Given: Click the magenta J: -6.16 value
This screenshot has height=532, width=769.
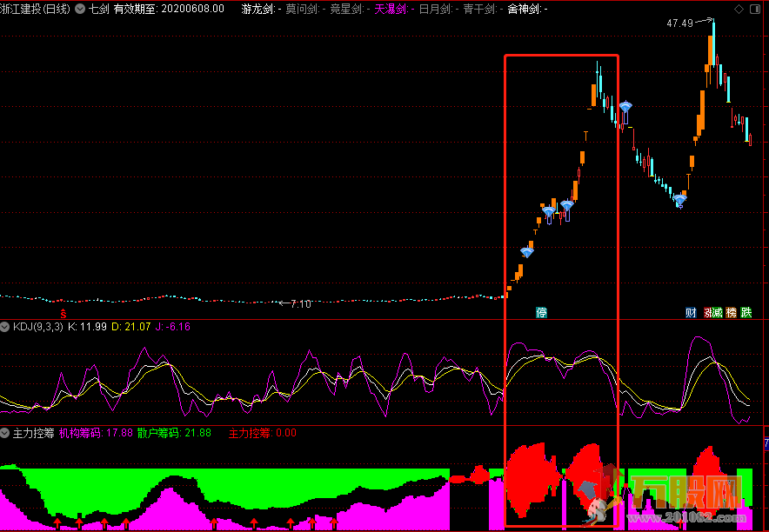Looking at the screenshot, I should 172,327.
